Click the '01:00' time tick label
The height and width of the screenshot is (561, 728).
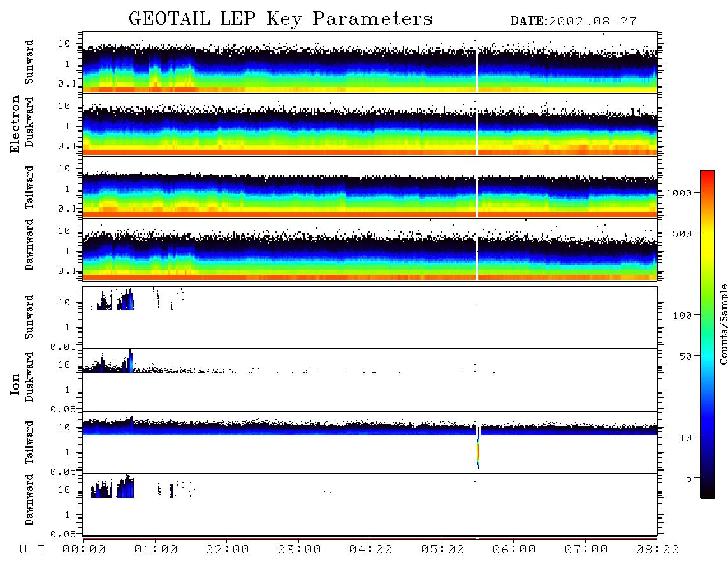[x=156, y=550]
